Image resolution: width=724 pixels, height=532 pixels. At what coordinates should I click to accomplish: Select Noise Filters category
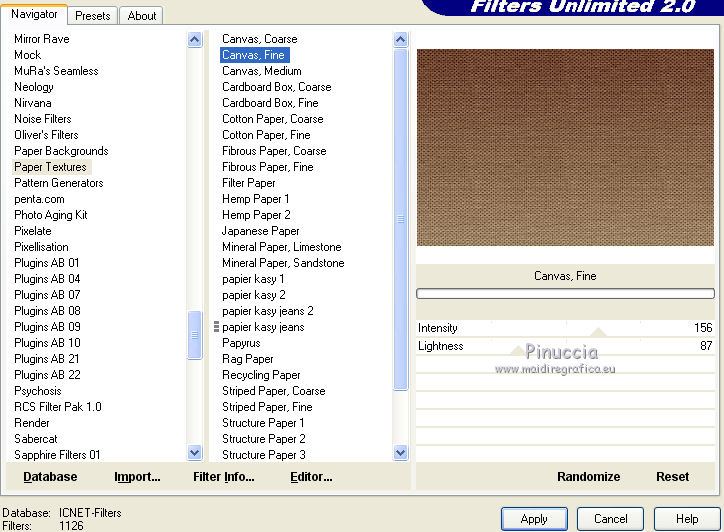pyautogui.click(x=42, y=119)
